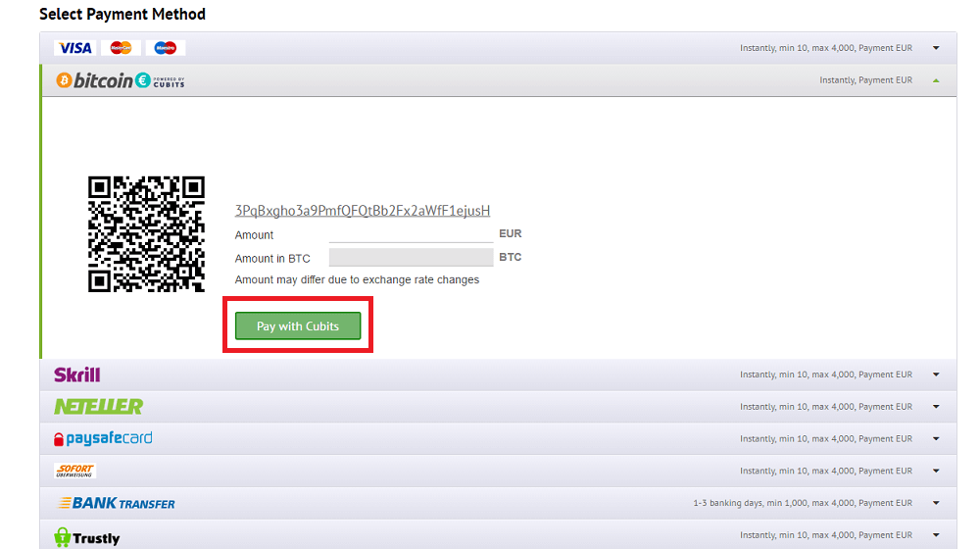Click the paysafecard logo

[x=103, y=438]
